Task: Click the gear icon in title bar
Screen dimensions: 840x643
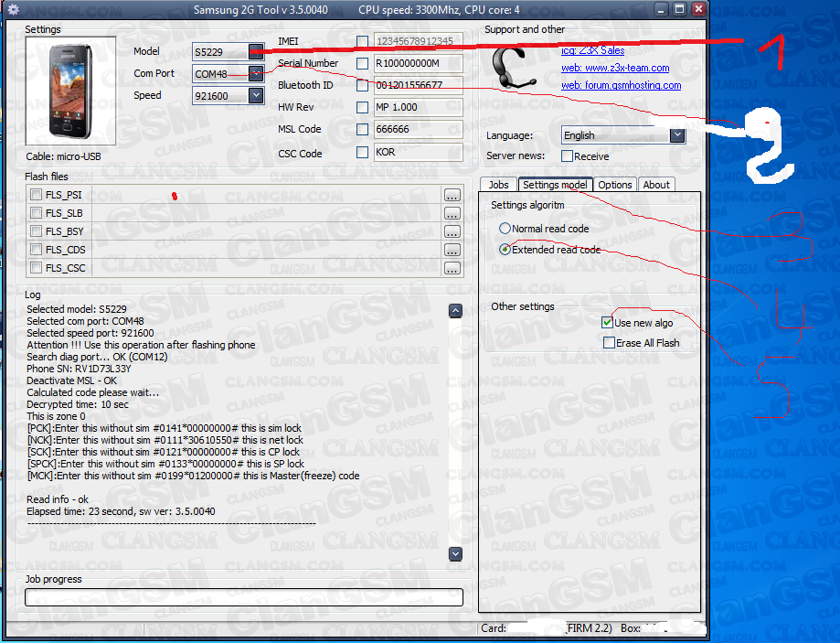Action: [14, 9]
